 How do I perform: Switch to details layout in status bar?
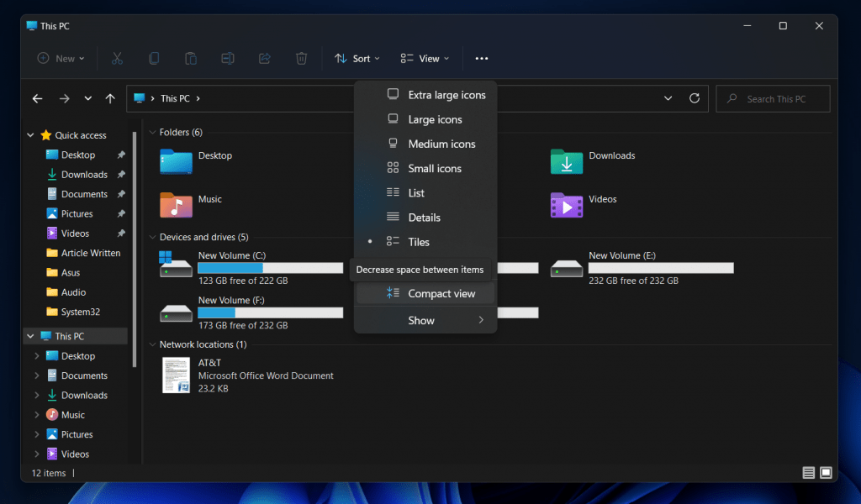click(808, 473)
